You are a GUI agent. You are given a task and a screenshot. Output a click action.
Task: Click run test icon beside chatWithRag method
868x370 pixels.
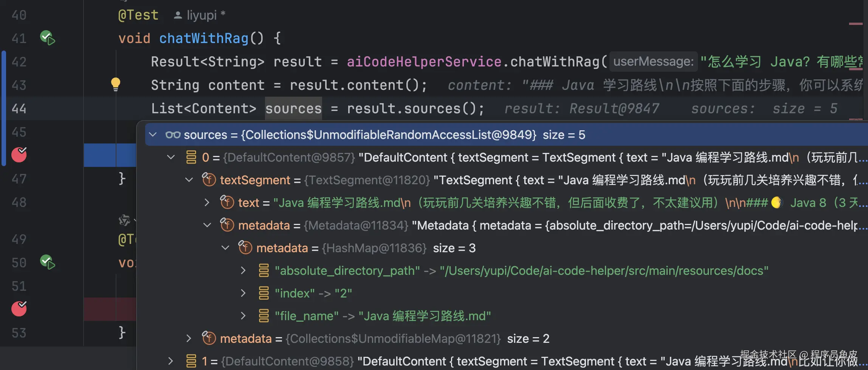pyautogui.click(x=48, y=38)
